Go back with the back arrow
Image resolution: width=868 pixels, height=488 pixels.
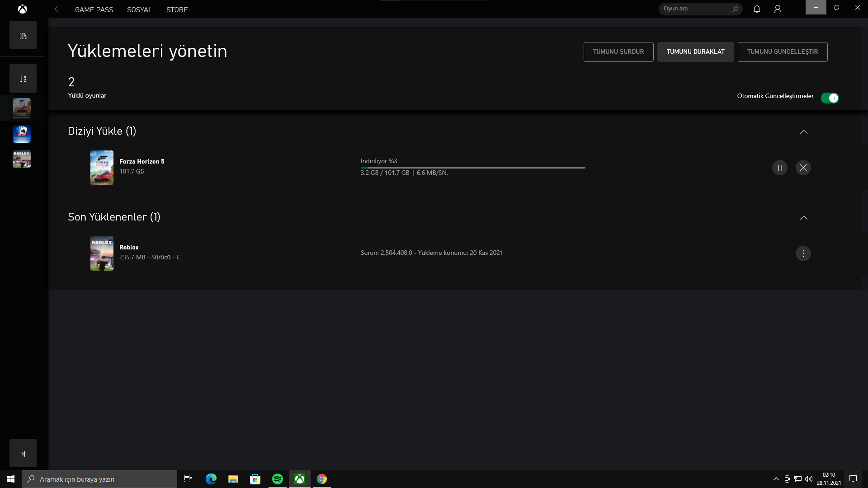click(57, 9)
